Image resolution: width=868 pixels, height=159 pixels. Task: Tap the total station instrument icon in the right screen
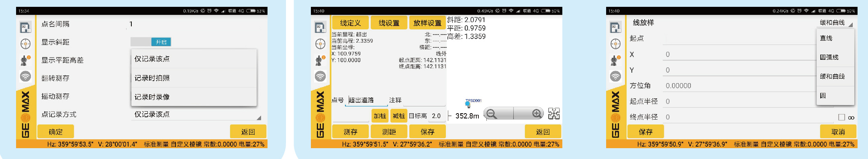click(615, 60)
